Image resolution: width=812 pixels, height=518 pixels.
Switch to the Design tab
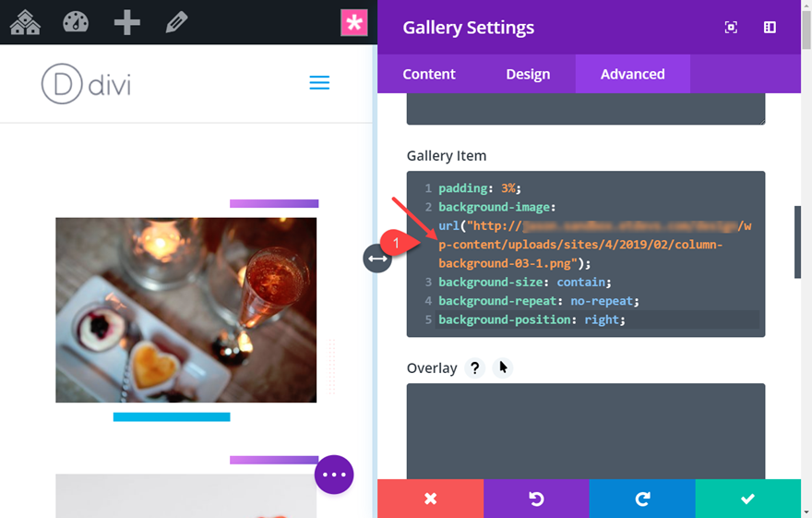pos(528,74)
